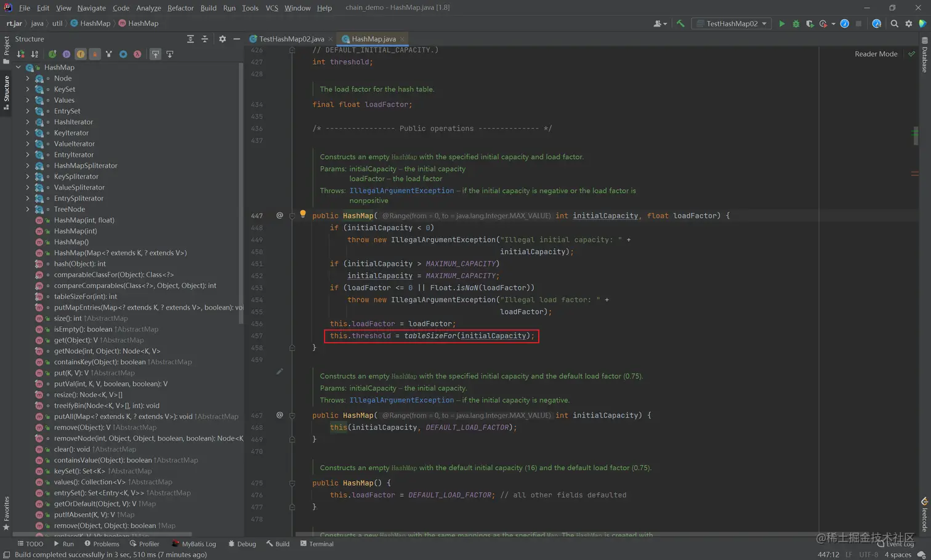This screenshot has width=931, height=560.
Task: Select resize() method in Structure tree
Action: click(88, 394)
